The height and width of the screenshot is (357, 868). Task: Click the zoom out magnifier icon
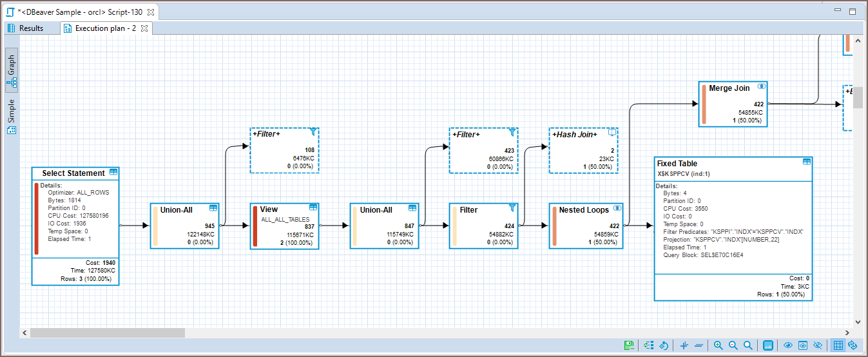[733, 345]
